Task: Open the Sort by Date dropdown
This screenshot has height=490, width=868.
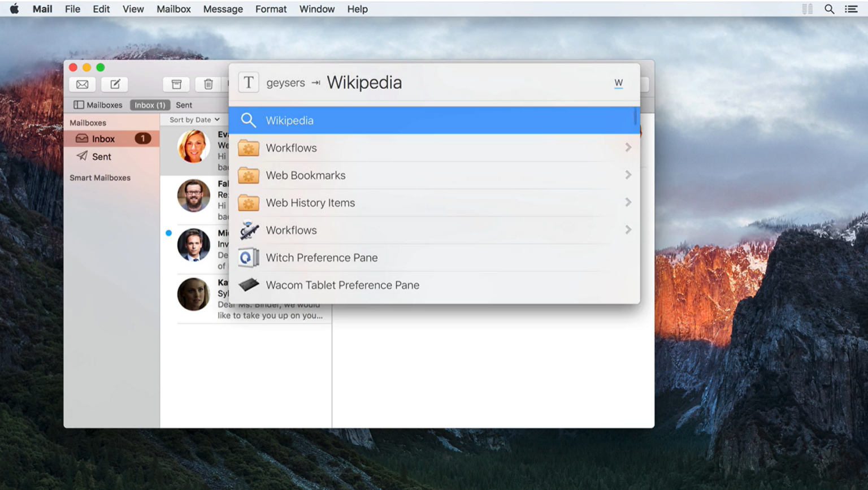Action: point(193,119)
